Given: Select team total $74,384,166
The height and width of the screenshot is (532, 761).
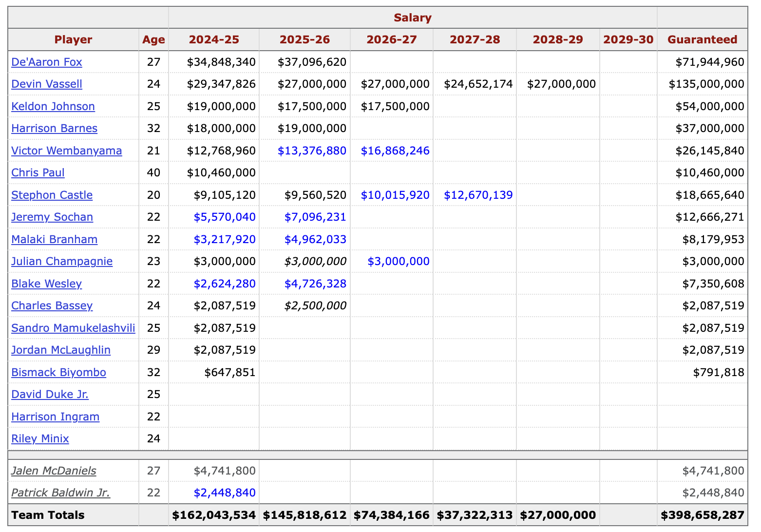Looking at the screenshot, I should [392, 515].
